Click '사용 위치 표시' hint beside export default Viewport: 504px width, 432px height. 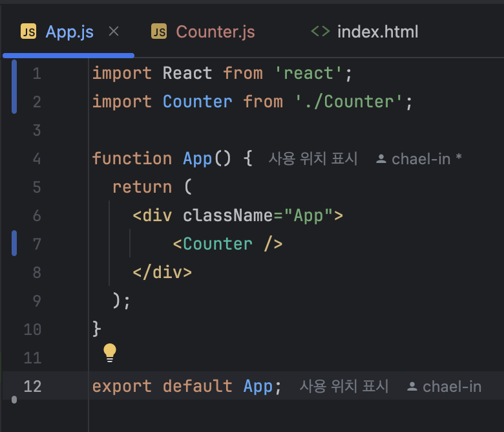(344, 386)
